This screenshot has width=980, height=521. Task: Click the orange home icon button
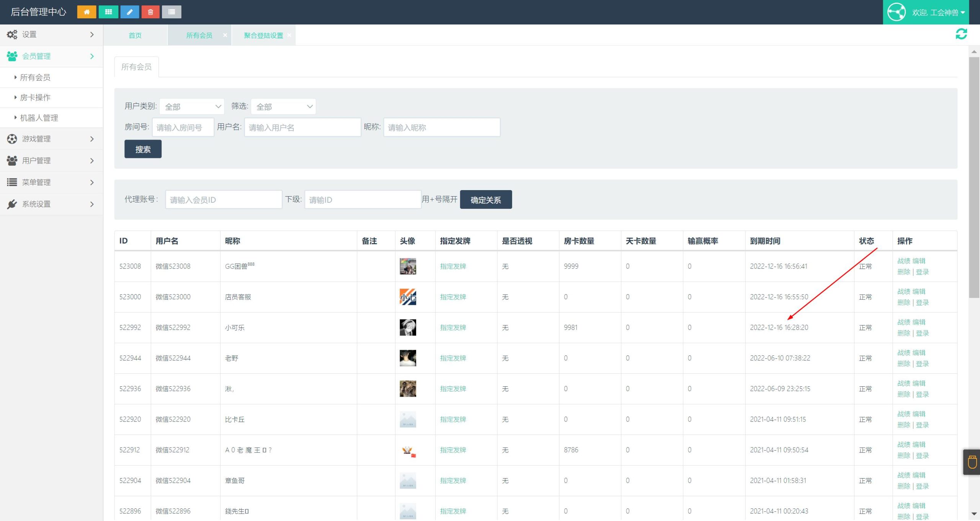point(87,12)
